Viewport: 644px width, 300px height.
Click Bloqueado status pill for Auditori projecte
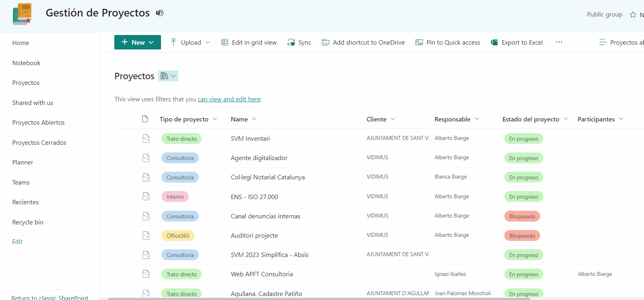point(522,236)
